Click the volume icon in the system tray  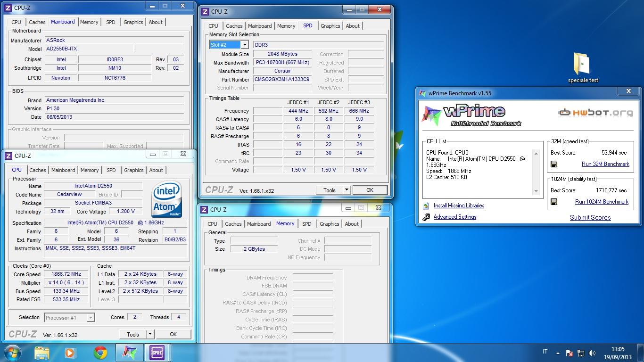[592, 353]
